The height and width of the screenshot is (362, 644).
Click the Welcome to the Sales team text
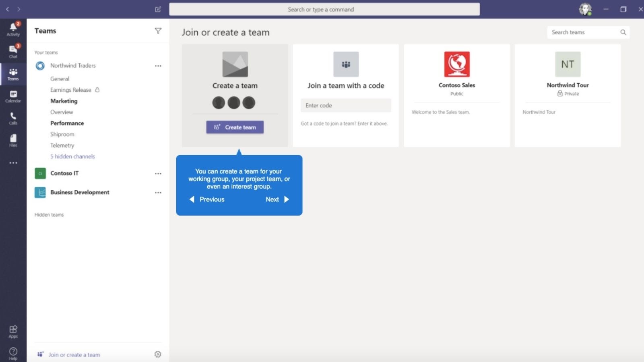(440, 112)
